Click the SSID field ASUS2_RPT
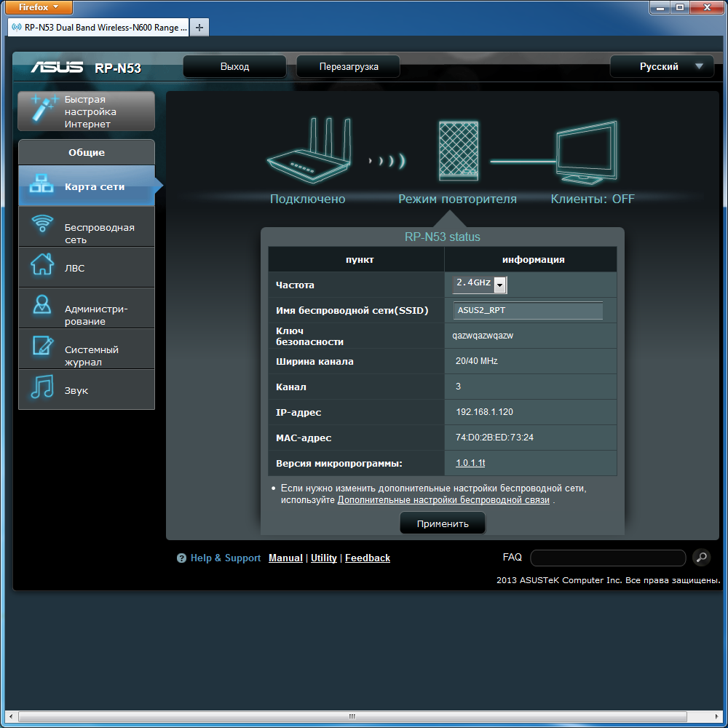This screenshot has width=728, height=728. [528, 310]
